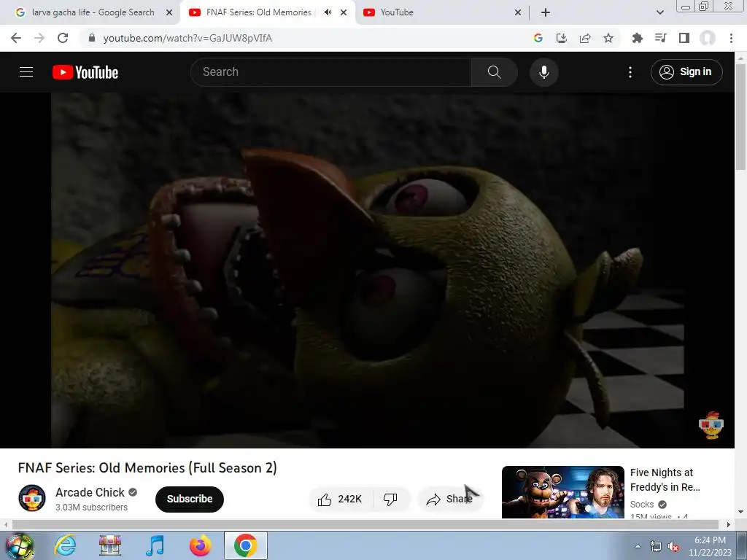Click the magnifier search button

click(x=494, y=72)
